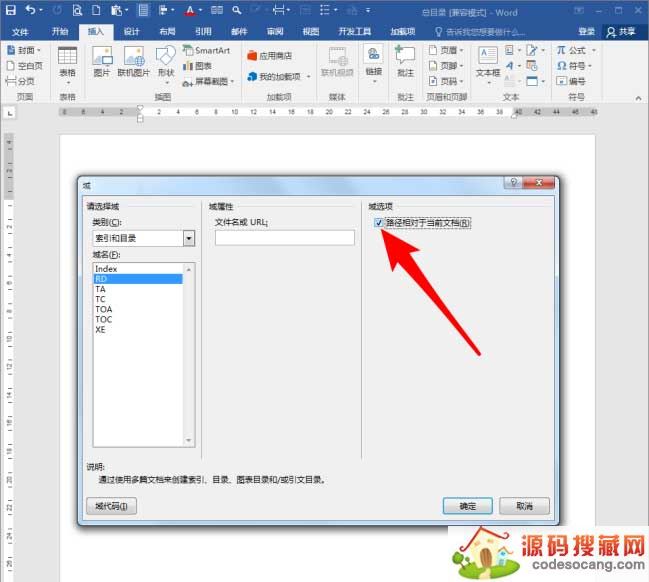Open the 页眉 (Header) dropdown

click(x=446, y=50)
